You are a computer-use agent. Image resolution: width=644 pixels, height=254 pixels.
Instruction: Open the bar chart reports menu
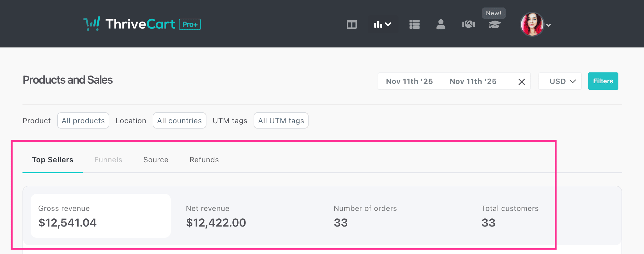383,24
